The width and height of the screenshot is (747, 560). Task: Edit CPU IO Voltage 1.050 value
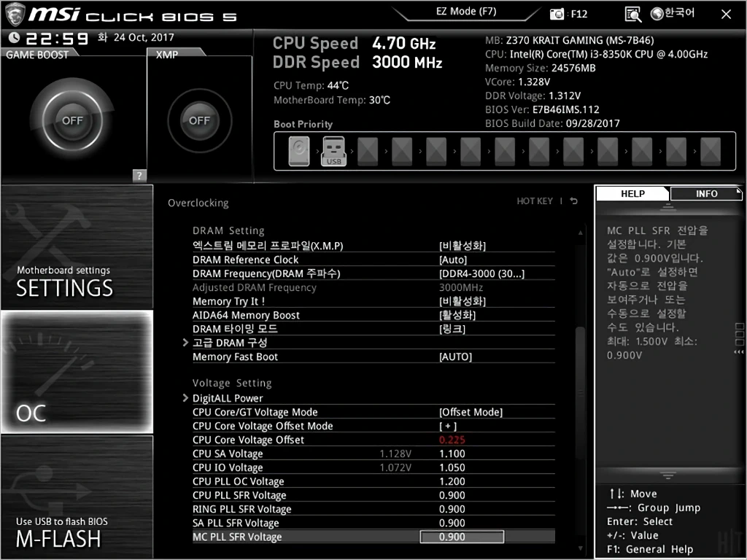click(452, 467)
